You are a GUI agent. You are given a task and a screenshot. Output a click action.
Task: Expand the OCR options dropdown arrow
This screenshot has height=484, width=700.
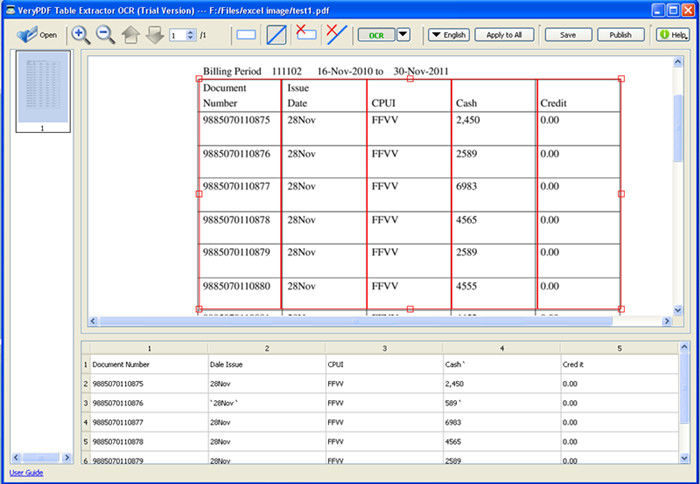point(403,35)
